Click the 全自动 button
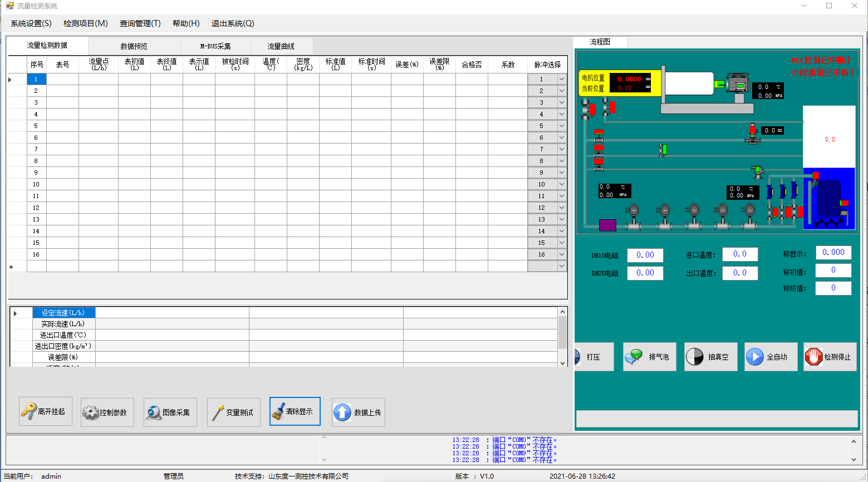 (x=771, y=357)
